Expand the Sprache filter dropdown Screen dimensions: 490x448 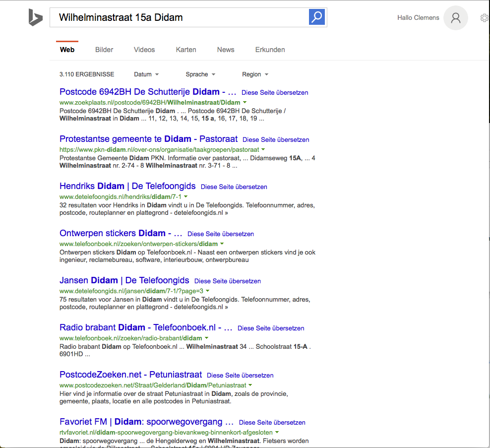coord(200,74)
